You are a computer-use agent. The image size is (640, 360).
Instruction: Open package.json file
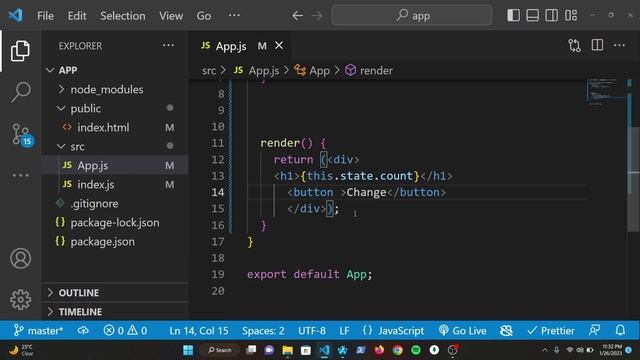pyautogui.click(x=115, y=242)
